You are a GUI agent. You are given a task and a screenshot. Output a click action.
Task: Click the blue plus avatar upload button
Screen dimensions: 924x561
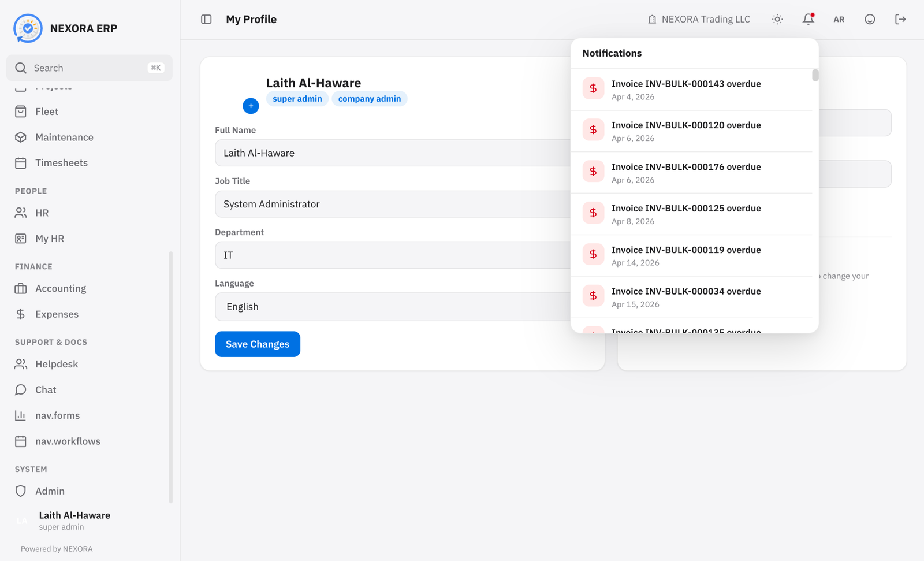251,106
